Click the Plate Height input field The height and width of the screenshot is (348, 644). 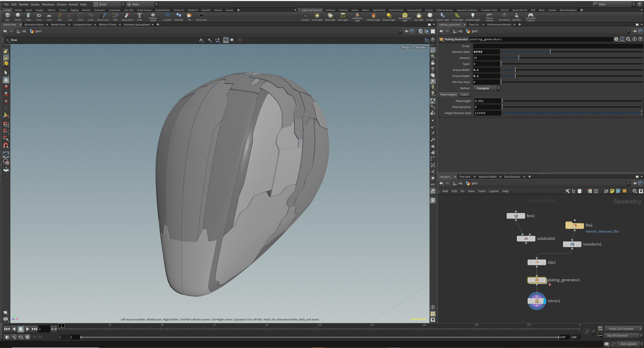[x=487, y=101]
